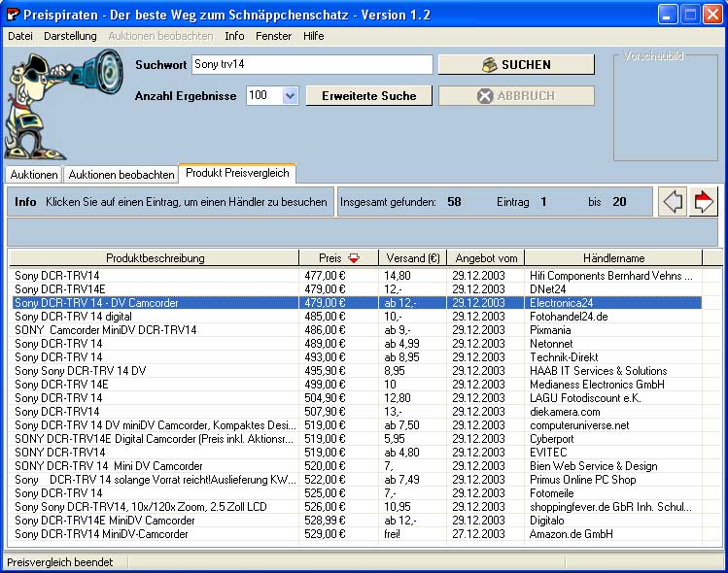Sort by Händlername column header
Image resolution: width=728 pixels, height=573 pixels.
point(612,258)
